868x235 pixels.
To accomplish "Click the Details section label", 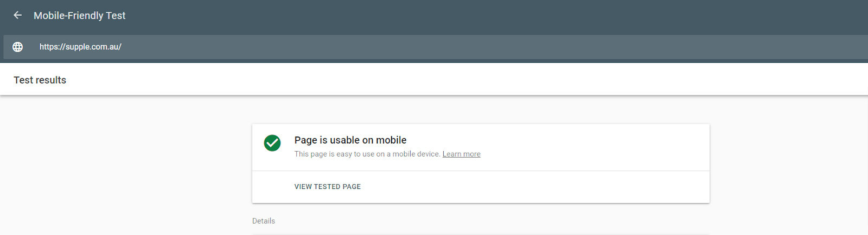I will [x=264, y=221].
